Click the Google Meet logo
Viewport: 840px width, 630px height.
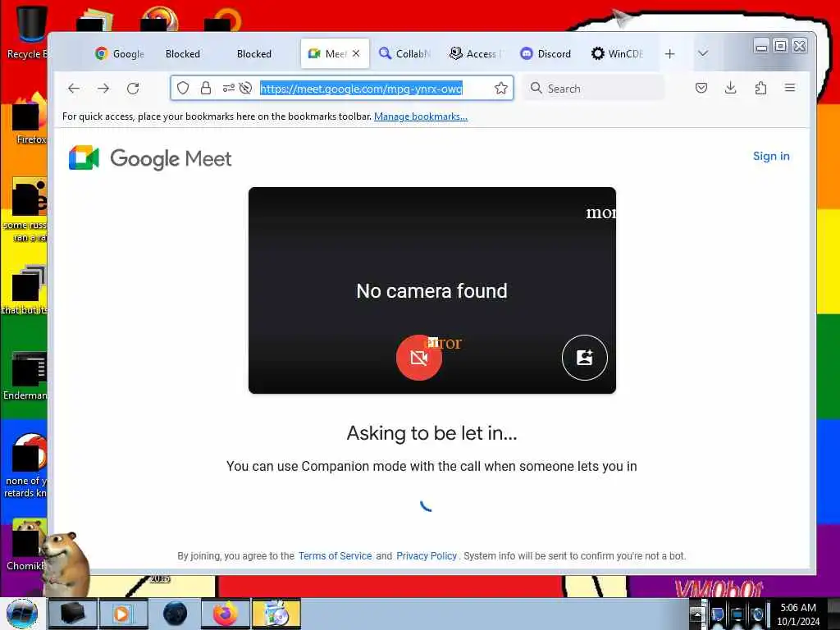(150, 158)
